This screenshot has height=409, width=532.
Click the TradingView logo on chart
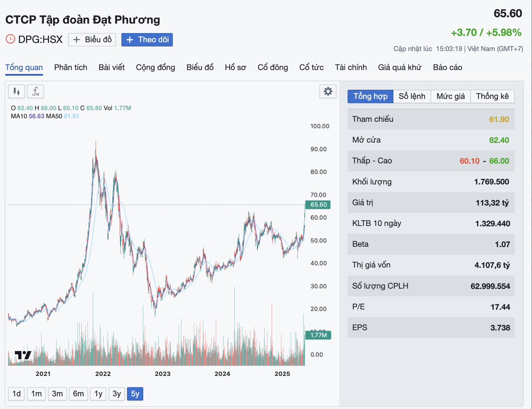tap(23, 355)
